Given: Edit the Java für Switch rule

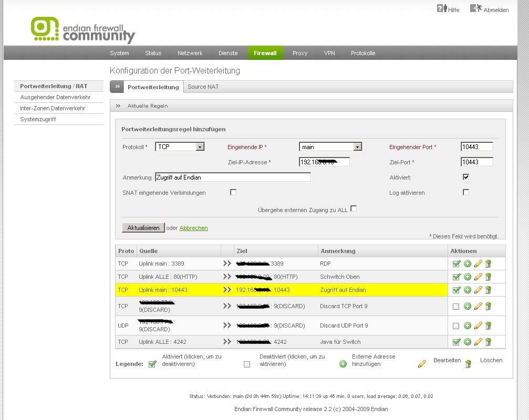Looking at the screenshot, I should click(x=478, y=342).
